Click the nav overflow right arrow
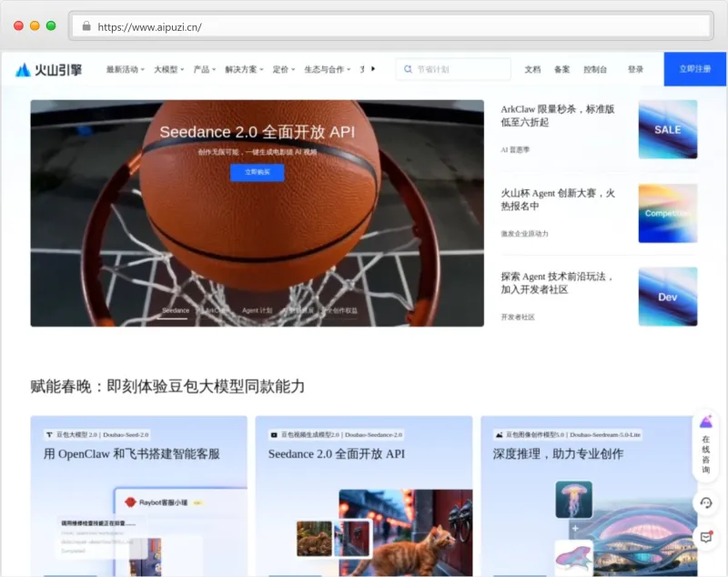The width and height of the screenshot is (728, 577). pos(373,68)
